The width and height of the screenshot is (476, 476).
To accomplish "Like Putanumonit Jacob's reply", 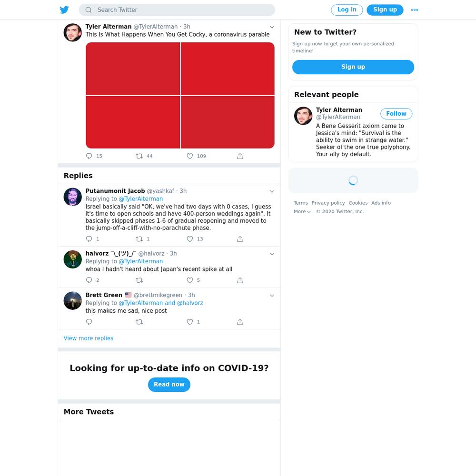I will click(190, 239).
